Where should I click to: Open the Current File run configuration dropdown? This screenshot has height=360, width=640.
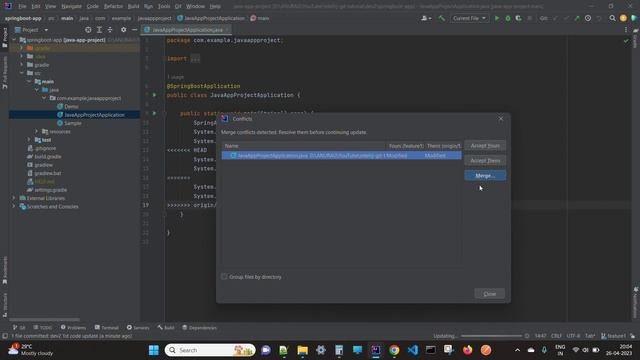click(x=469, y=18)
